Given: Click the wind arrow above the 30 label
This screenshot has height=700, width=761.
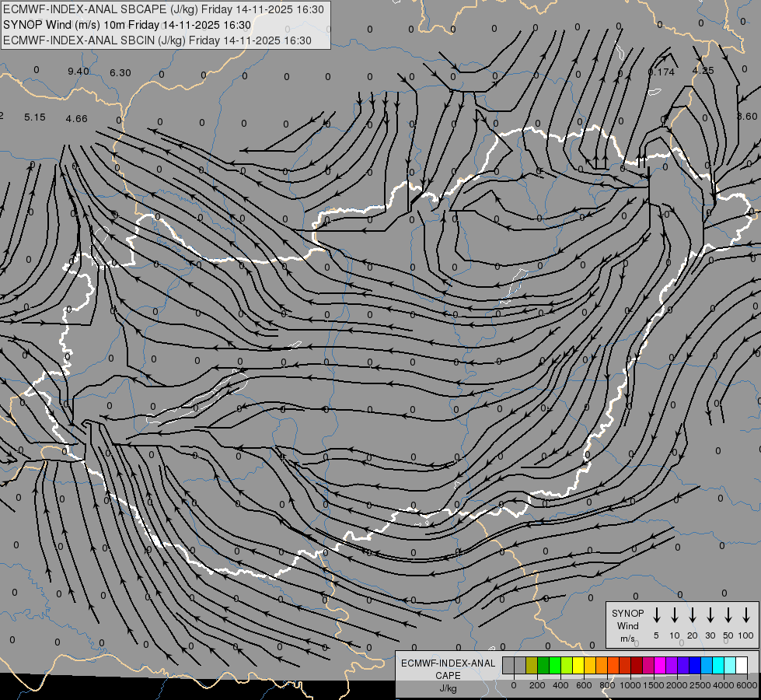Looking at the screenshot, I should pos(710,614).
